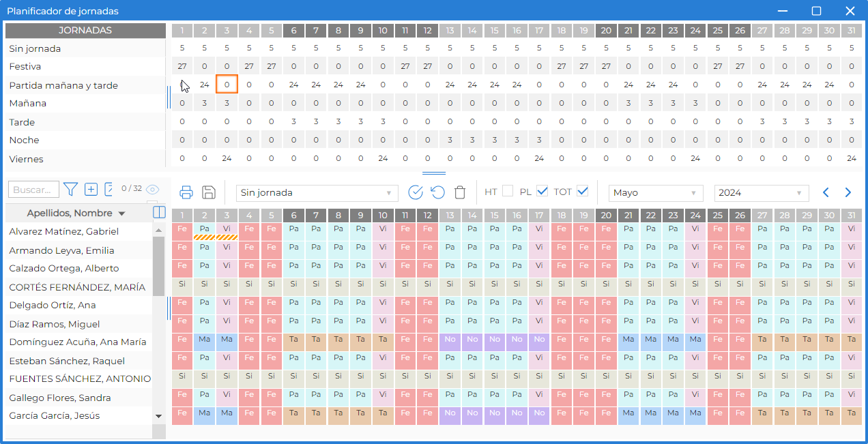Toggle the eye visibility icon next to 0 / 32
868x444 pixels.
click(x=152, y=190)
